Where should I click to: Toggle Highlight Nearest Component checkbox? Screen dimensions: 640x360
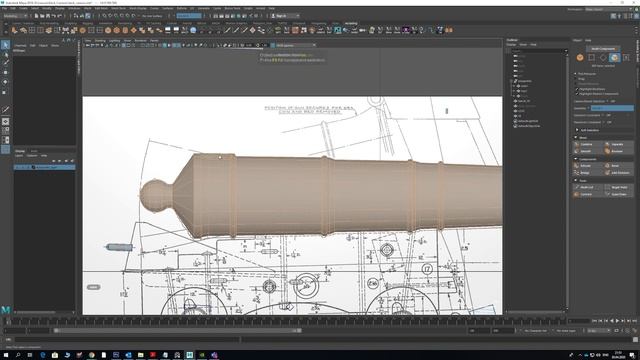tap(577, 94)
